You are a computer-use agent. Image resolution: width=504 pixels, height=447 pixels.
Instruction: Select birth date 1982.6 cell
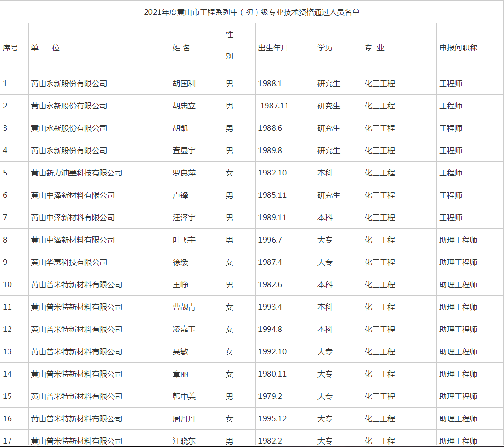[270, 285]
